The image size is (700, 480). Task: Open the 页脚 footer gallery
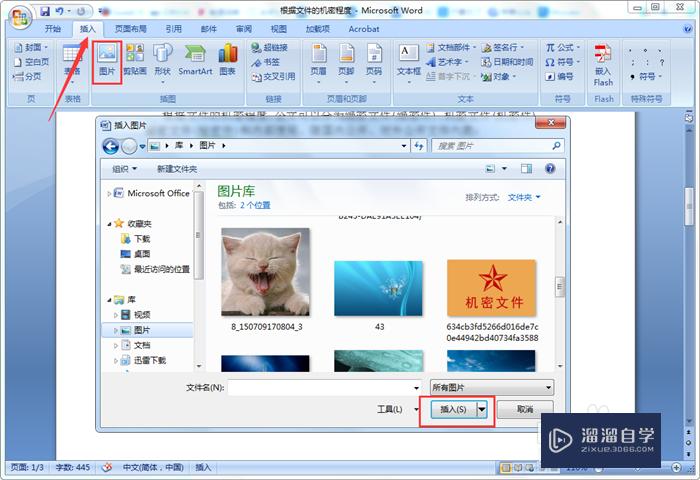(346, 63)
